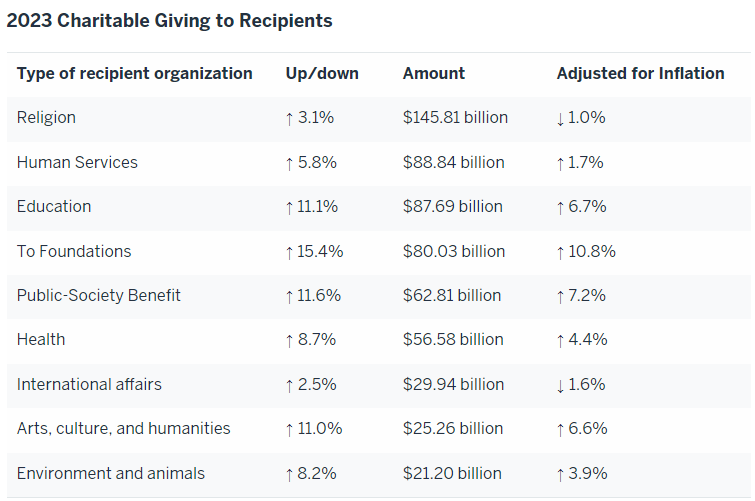This screenshot has height=501, width=755.
Task: Click the "2023 Charitable Giving to Recipients" title
Action: pyautogui.click(x=170, y=20)
